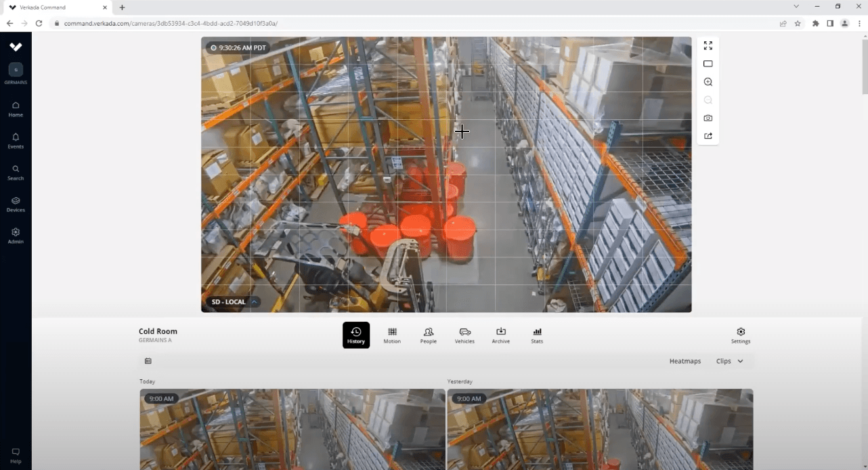Image resolution: width=868 pixels, height=470 pixels.
Task: Open Events in the left sidebar
Action: 16,141
